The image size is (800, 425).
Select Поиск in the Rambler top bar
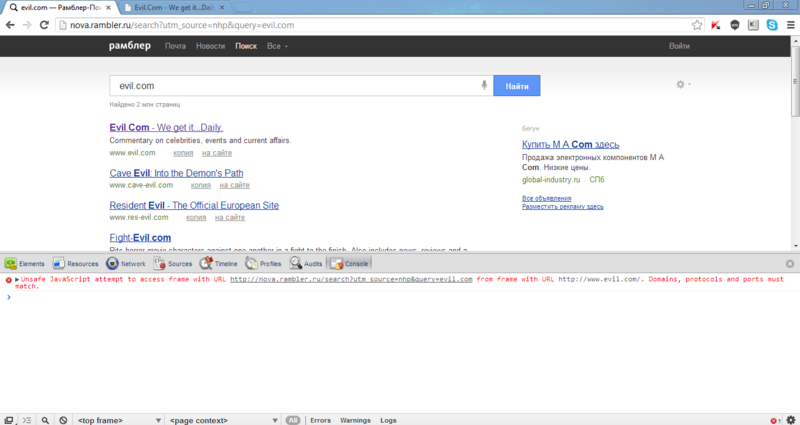[x=246, y=46]
